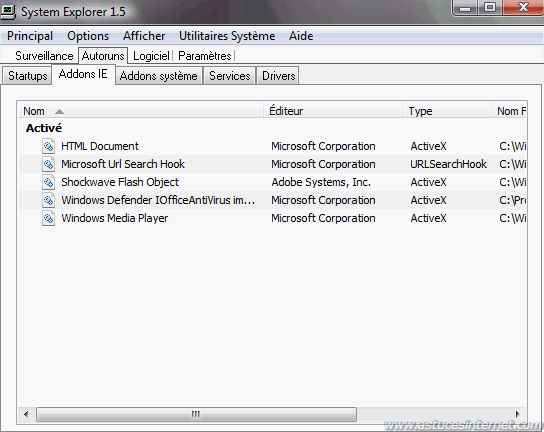The height and width of the screenshot is (432, 544).
Task: Close the System Explorer window
Action: click(522, 8)
